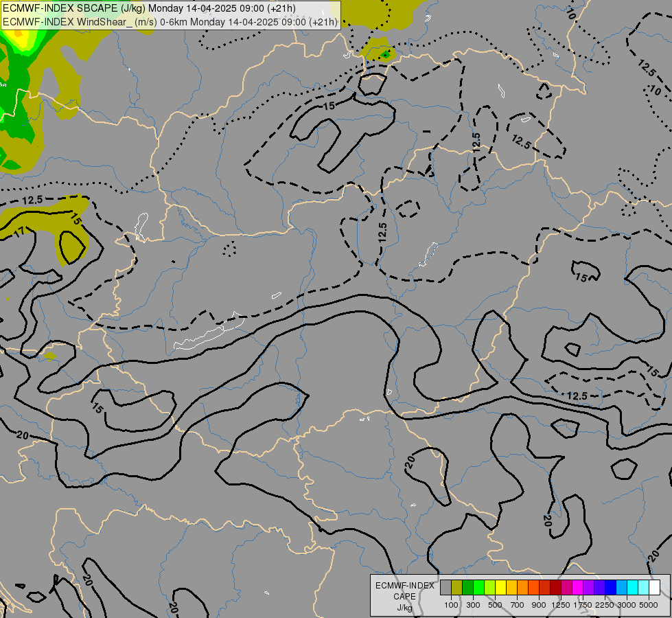The width and height of the screenshot is (672, 618).
Task: Click the legend value 1250
Action: point(561,605)
